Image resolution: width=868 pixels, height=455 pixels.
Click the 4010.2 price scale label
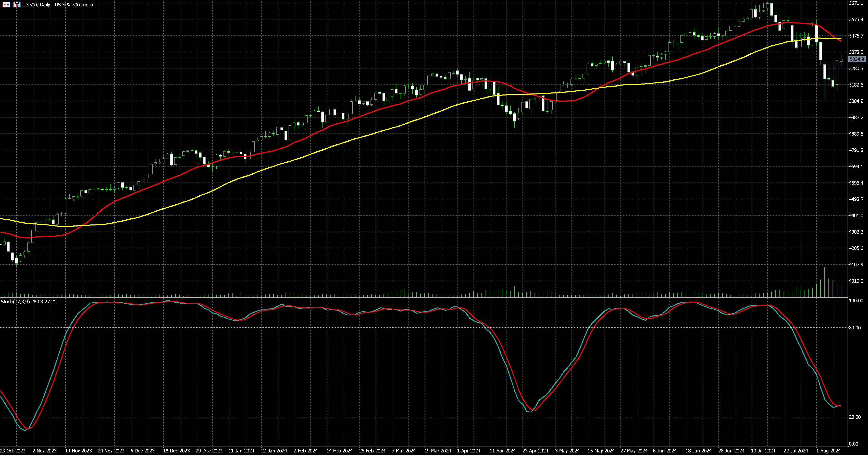click(x=856, y=281)
